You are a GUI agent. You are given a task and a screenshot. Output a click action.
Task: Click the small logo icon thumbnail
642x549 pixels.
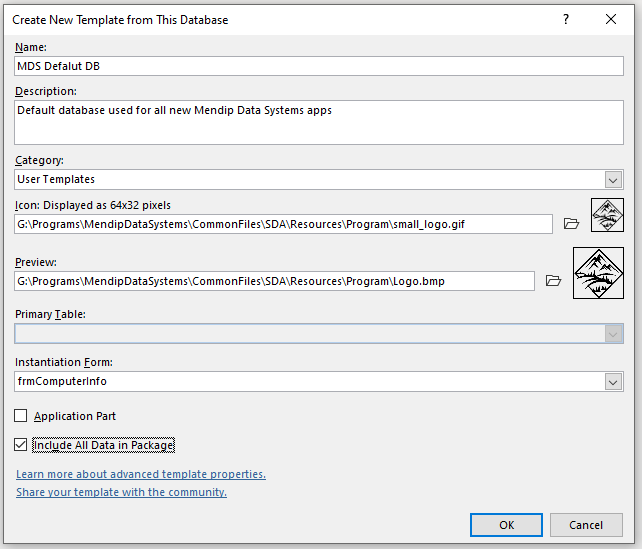607,215
